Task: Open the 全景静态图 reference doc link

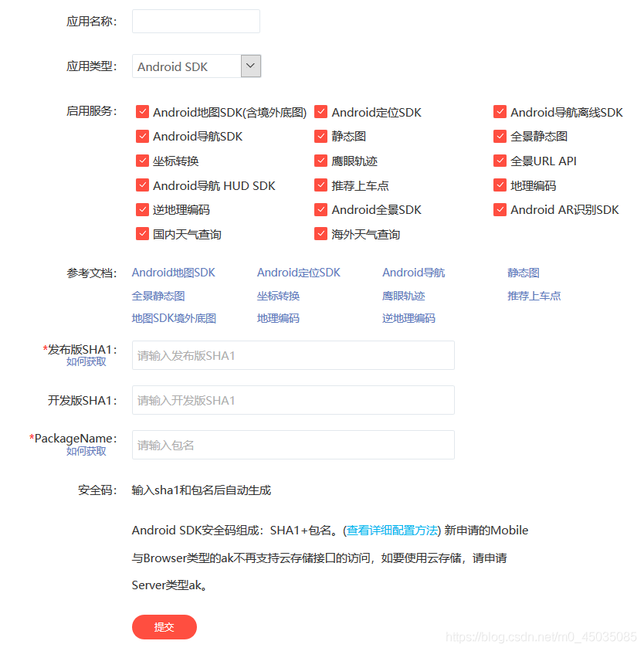Action: pyautogui.click(x=158, y=296)
